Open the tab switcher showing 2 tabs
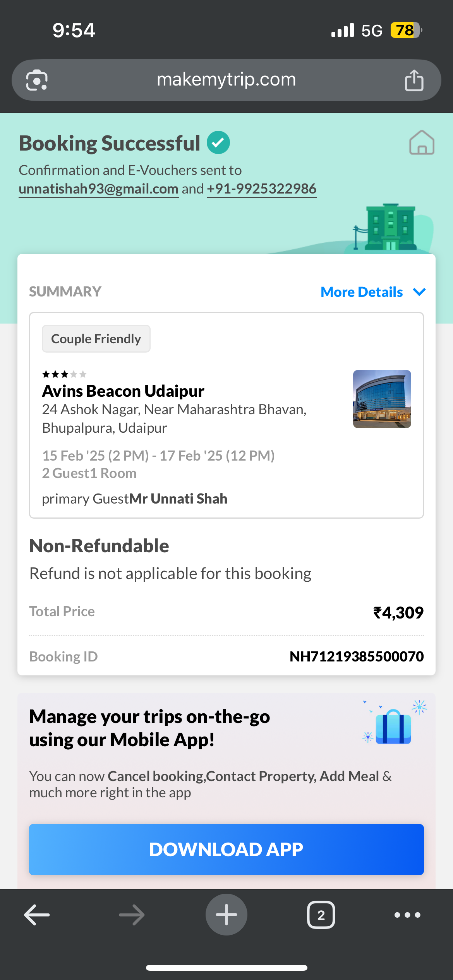This screenshot has height=980, width=453. click(321, 915)
